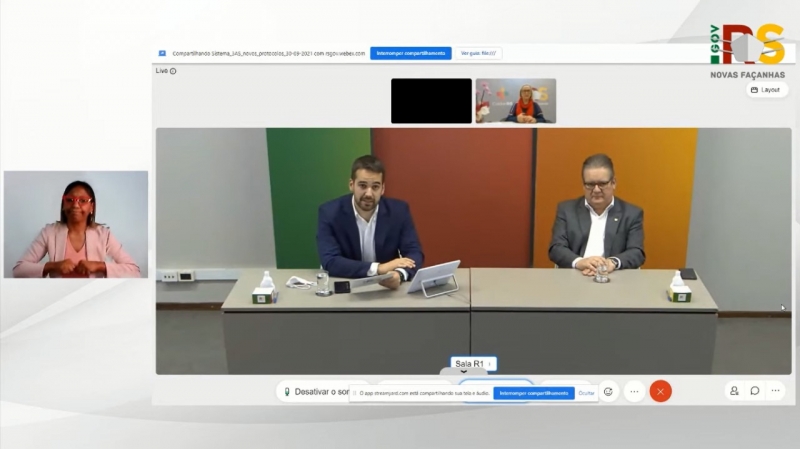Viewport: 800px width, 449px height.
Task: Click the red end meeting button
Action: [660, 392]
